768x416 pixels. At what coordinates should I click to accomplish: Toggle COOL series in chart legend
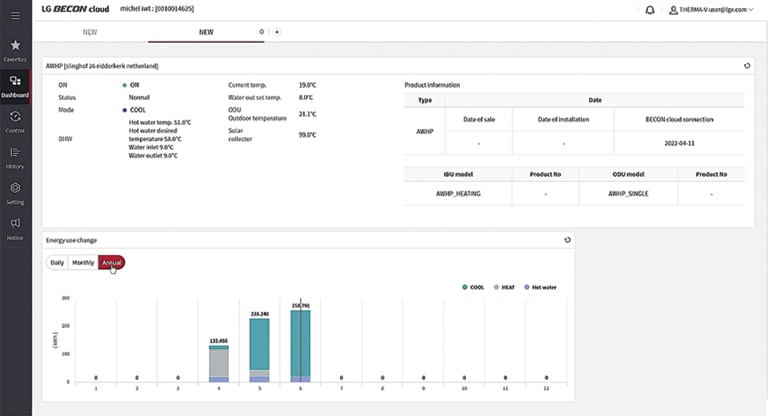pos(470,287)
